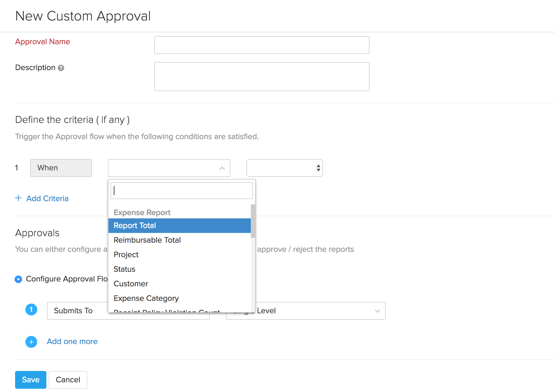Viewport: 555px width, 392px height.
Task: Click the Add one more link
Action: click(x=72, y=342)
